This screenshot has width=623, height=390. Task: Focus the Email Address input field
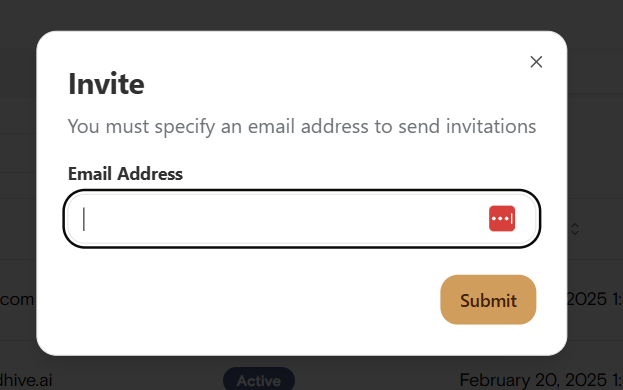[302, 219]
